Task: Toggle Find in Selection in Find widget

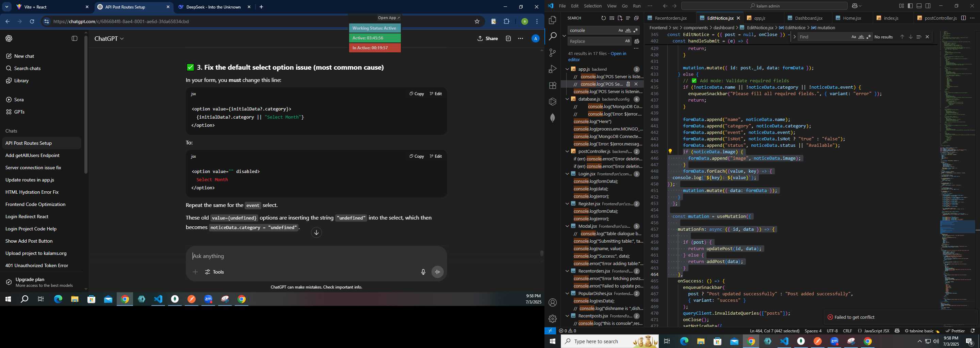Action: coord(919,37)
